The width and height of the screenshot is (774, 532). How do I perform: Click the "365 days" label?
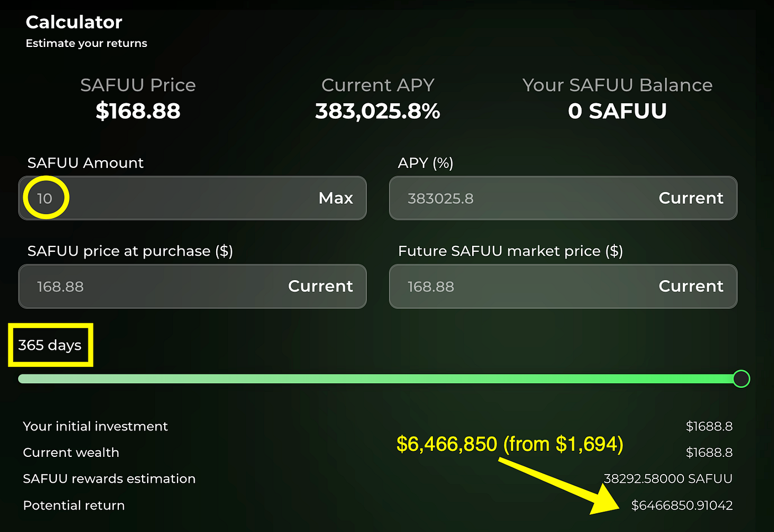[50, 345]
